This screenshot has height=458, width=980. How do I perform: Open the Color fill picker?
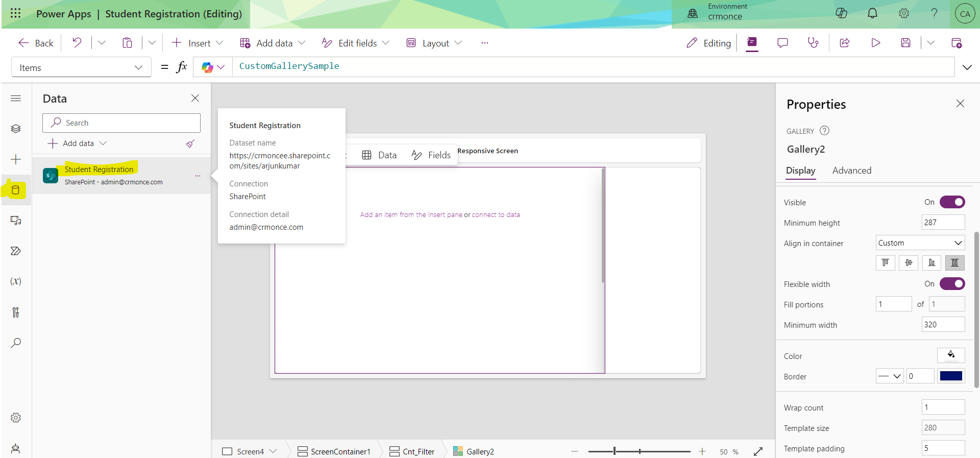pos(951,355)
